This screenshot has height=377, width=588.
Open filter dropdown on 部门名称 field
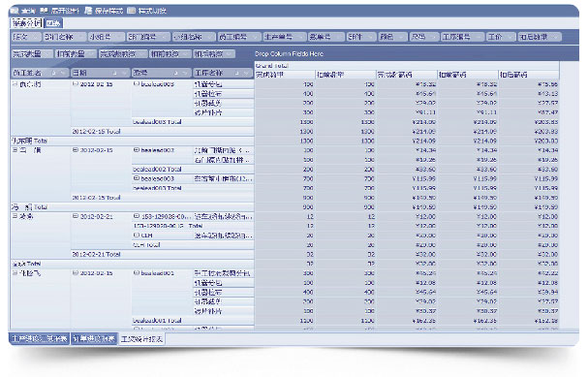point(80,37)
